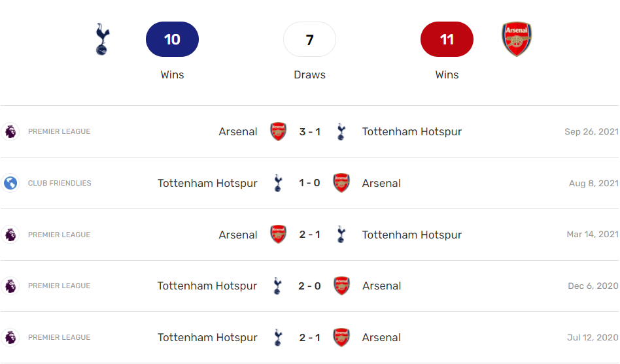Viewport: 620px width, 364px height.
Task: Click the Dec 6, 2020 match date
Action: point(593,286)
